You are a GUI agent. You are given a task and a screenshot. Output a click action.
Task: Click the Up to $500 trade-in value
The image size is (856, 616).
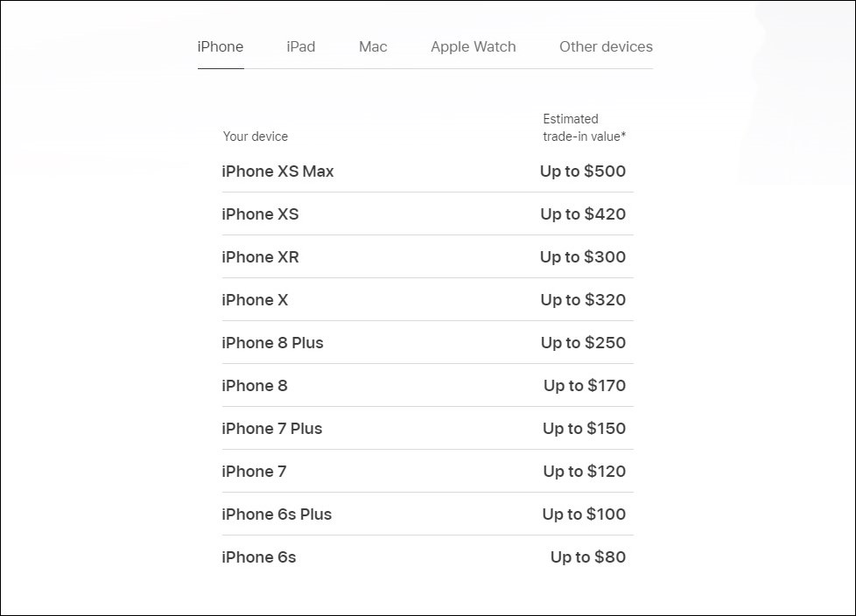[x=583, y=171]
